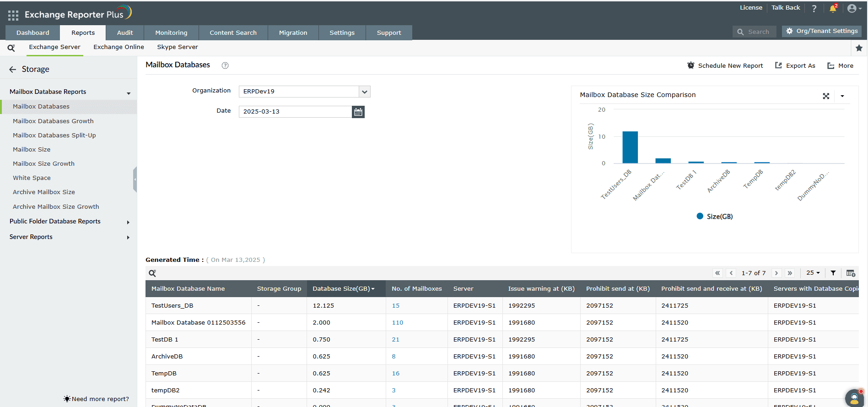Open the Talk Back link
The height and width of the screenshot is (407, 868).
pos(786,8)
